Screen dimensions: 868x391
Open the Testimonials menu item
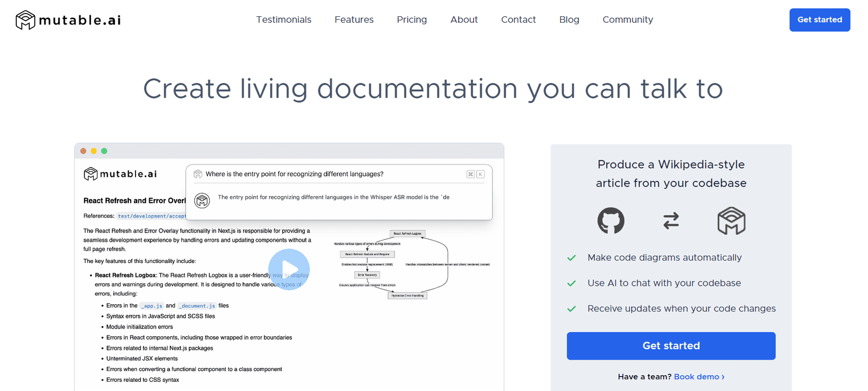pos(284,20)
